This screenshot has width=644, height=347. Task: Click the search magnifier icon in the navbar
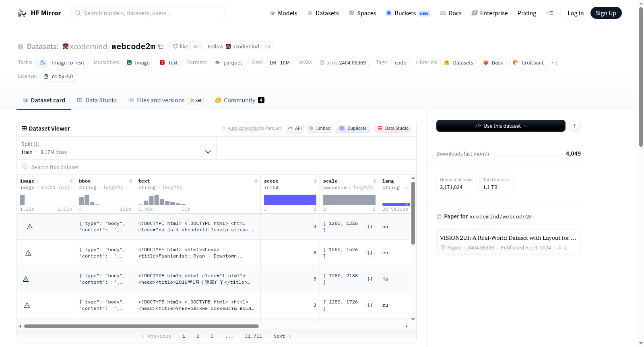pos(78,13)
